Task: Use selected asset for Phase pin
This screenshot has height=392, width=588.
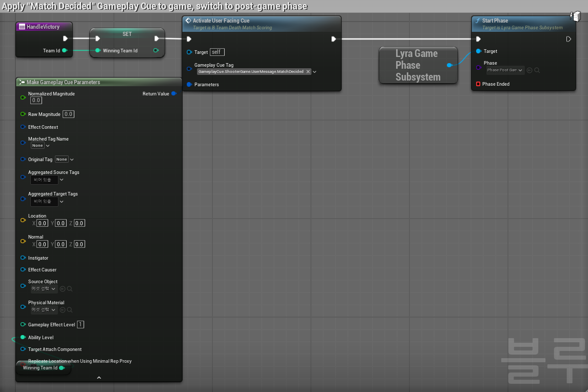Action: coord(530,70)
